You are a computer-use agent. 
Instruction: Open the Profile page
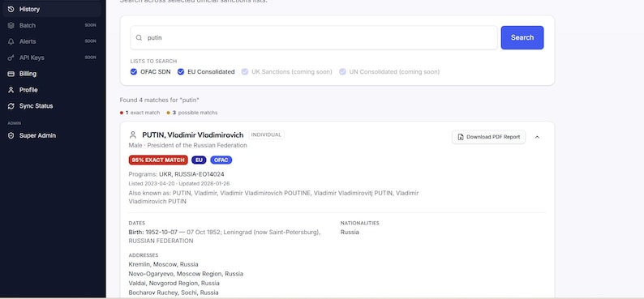tap(51, 90)
